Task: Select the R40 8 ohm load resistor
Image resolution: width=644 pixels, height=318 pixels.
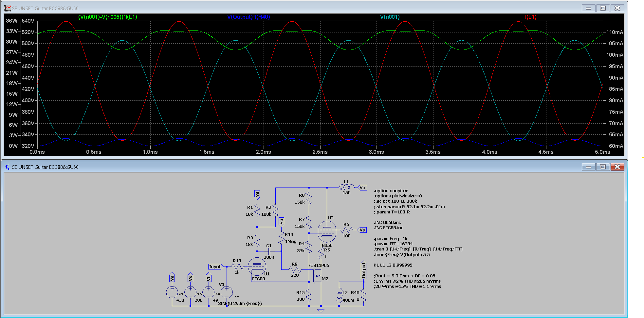Action: 363,296
